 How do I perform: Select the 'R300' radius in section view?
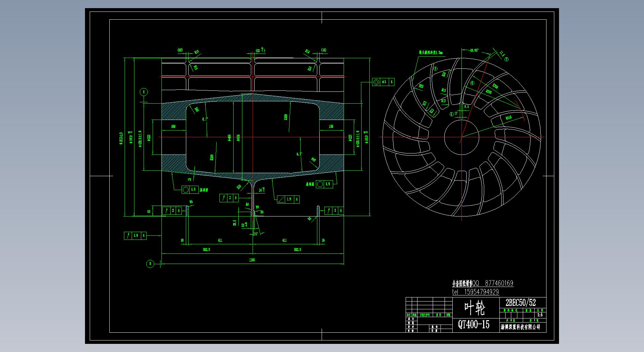coord(286,117)
